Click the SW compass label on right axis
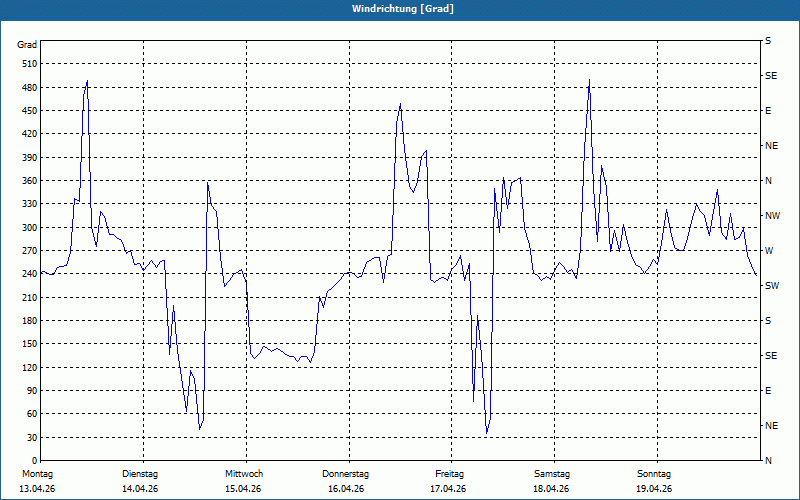Viewport: 800px width, 500px height. 771,286
